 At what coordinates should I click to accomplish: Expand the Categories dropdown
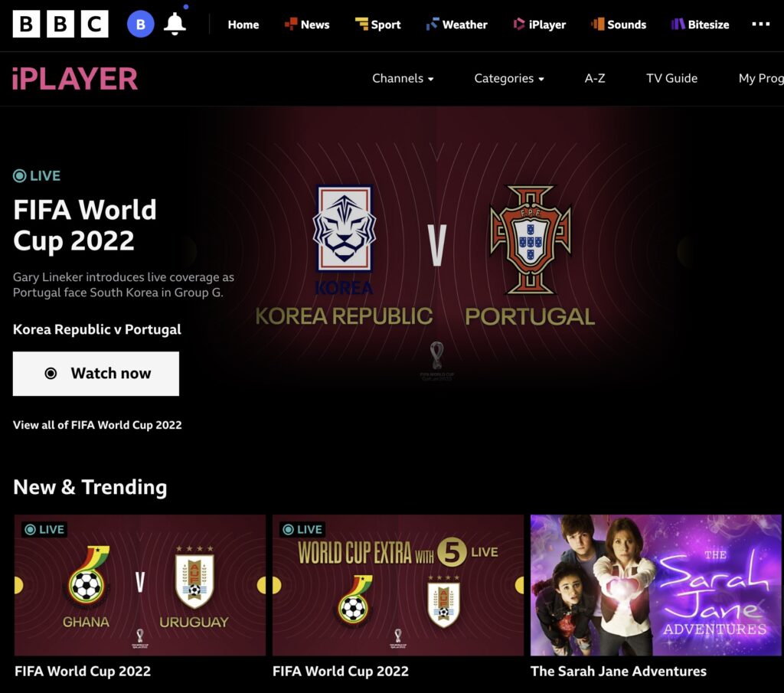(509, 79)
